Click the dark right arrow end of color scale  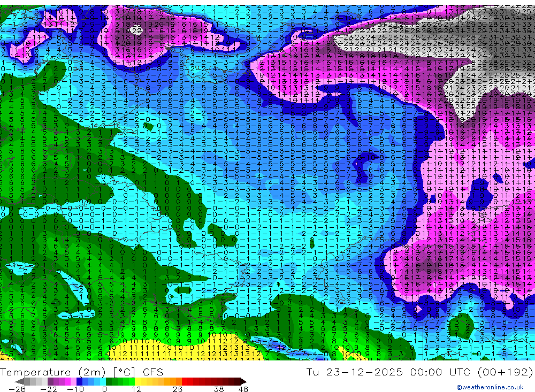(x=243, y=382)
